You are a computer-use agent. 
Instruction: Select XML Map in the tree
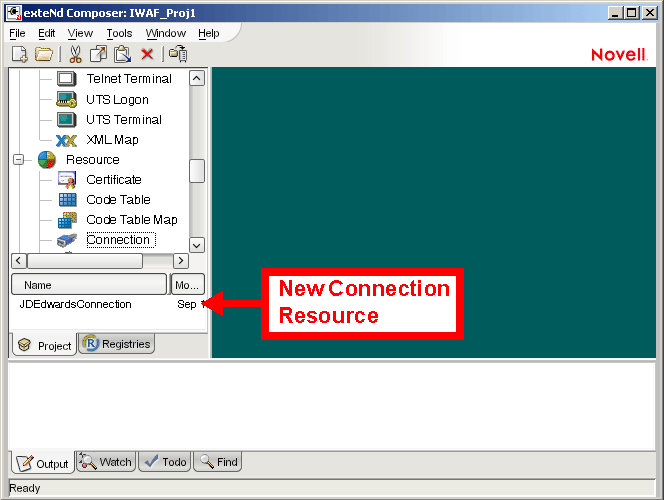tap(112, 140)
